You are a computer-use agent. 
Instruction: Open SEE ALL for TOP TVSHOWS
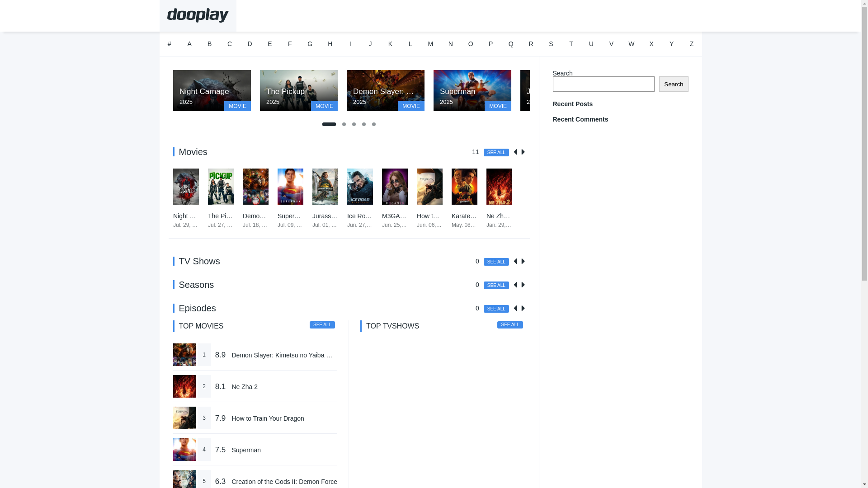[x=510, y=325]
